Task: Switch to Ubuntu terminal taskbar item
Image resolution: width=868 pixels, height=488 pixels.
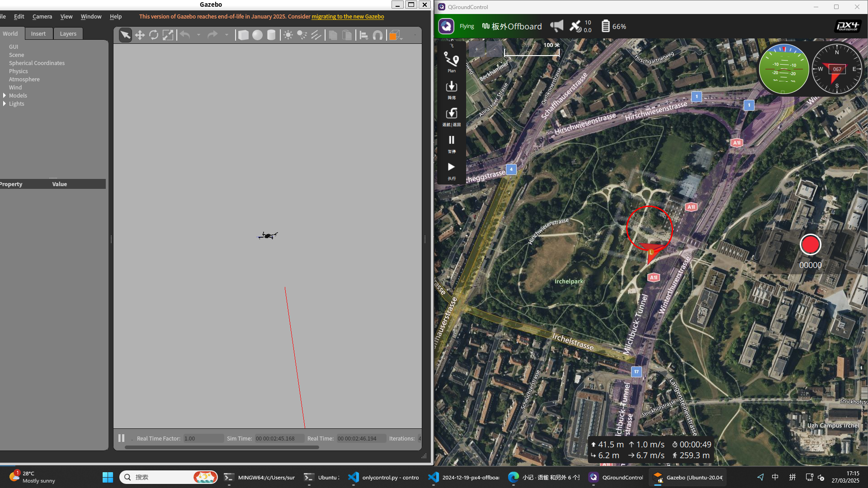Action: 322,477
